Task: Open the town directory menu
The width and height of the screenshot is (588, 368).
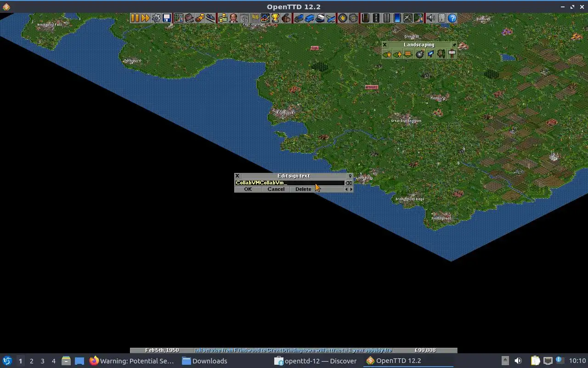Action: (x=189, y=18)
